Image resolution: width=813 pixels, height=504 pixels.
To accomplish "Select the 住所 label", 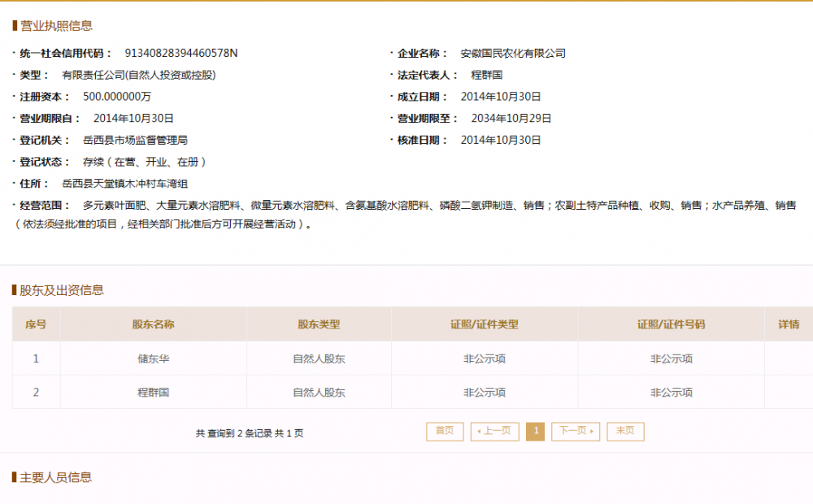I will click(34, 184).
